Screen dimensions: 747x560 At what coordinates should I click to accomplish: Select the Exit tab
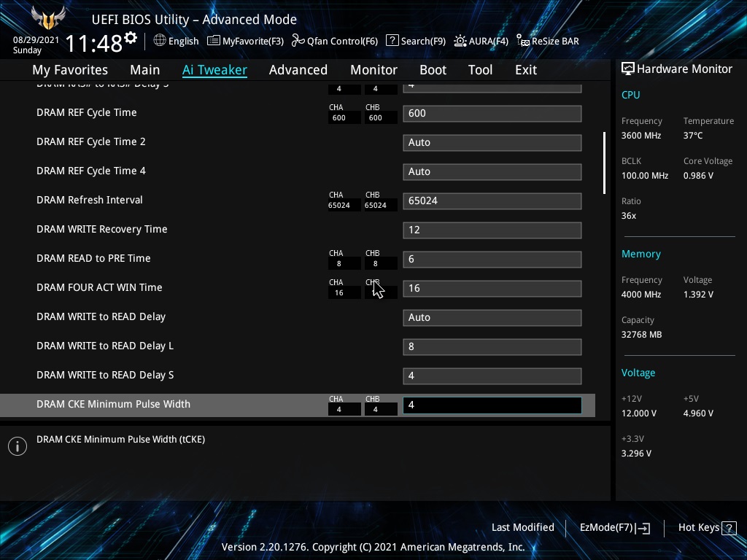(x=526, y=70)
